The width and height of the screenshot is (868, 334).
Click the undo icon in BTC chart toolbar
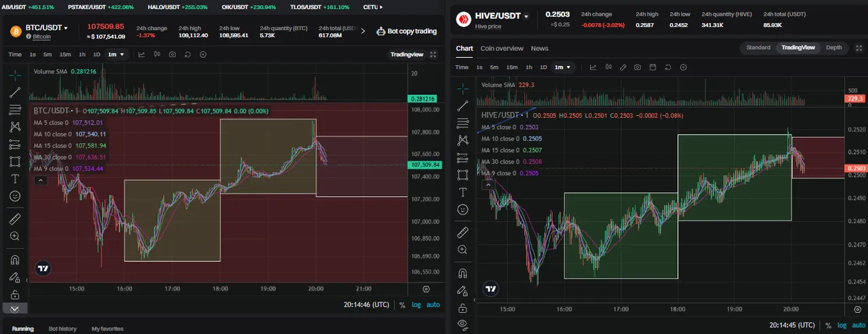pyautogui.click(x=189, y=54)
